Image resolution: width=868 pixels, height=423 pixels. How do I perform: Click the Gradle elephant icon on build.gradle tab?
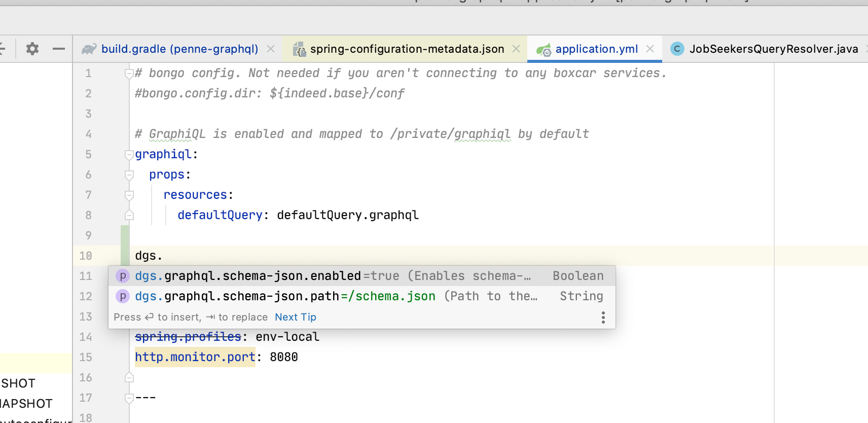pos(89,49)
